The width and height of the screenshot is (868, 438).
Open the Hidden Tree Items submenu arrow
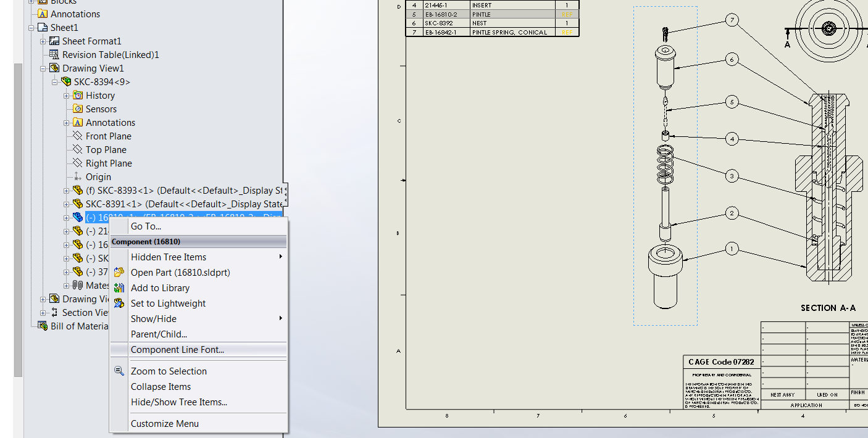(x=281, y=257)
